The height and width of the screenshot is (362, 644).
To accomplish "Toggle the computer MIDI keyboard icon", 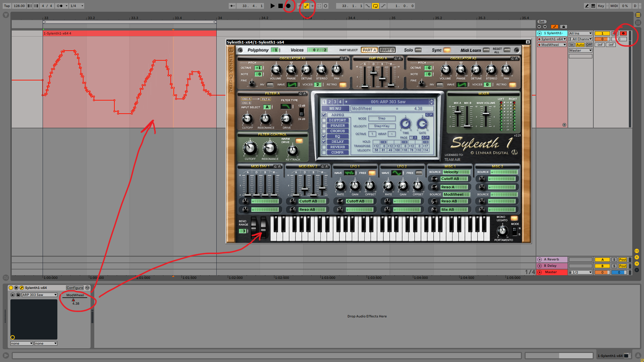I will tap(593, 6).
